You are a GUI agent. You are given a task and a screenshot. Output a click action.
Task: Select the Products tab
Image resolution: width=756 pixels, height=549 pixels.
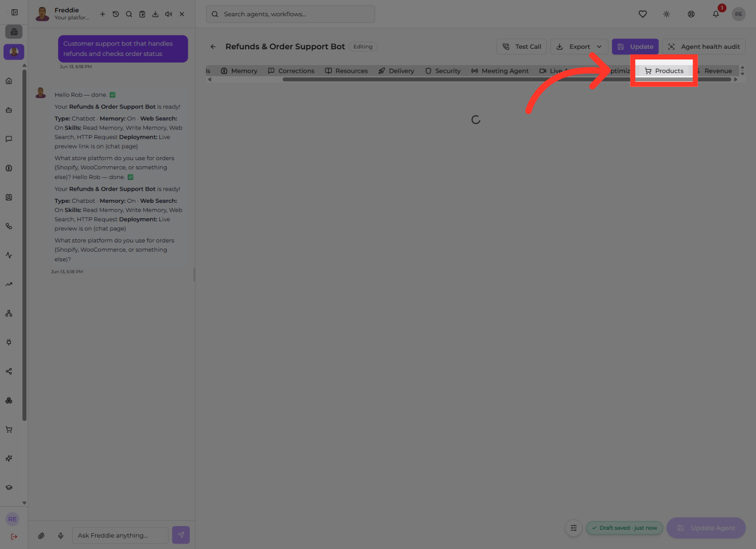pyautogui.click(x=664, y=71)
